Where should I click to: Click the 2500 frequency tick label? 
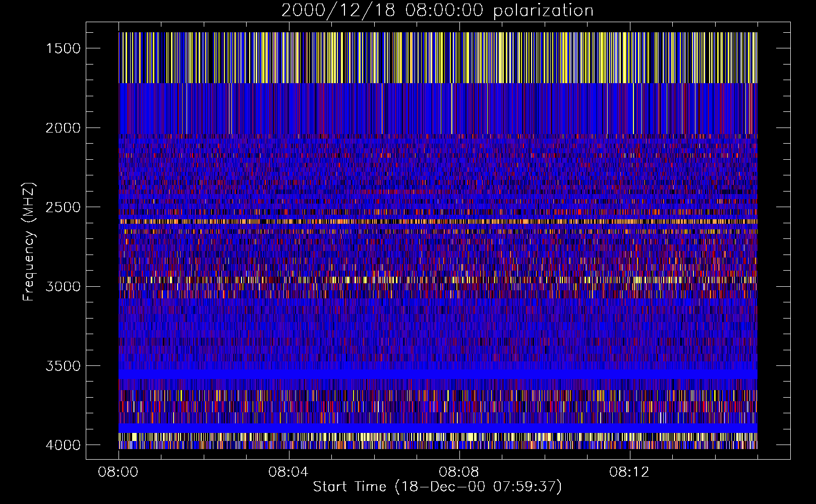tap(63, 207)
